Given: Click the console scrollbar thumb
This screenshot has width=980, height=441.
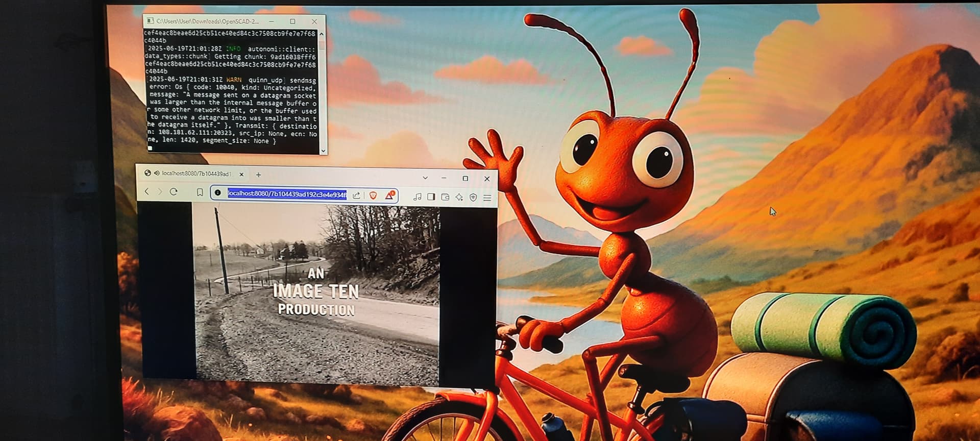Looking at the screenshot, I should (x=322, y=45).
